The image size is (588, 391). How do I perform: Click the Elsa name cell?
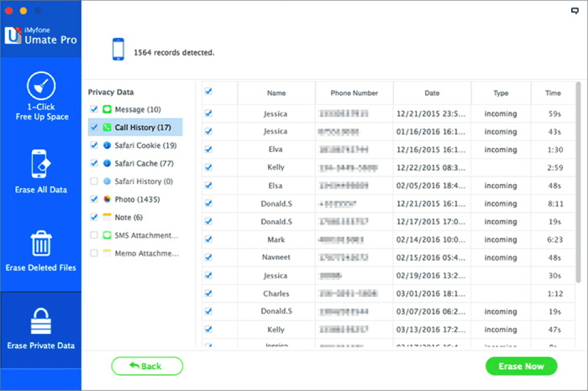point(276,186)
